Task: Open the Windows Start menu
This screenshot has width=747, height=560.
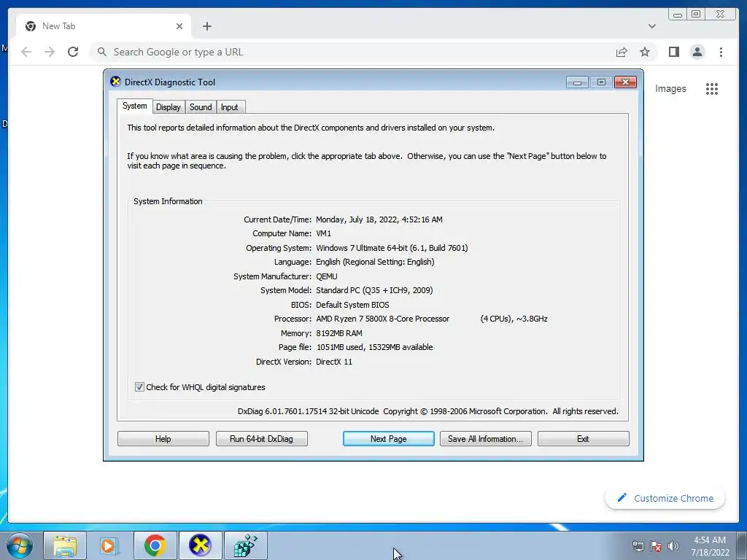Action: click(19, 545)
